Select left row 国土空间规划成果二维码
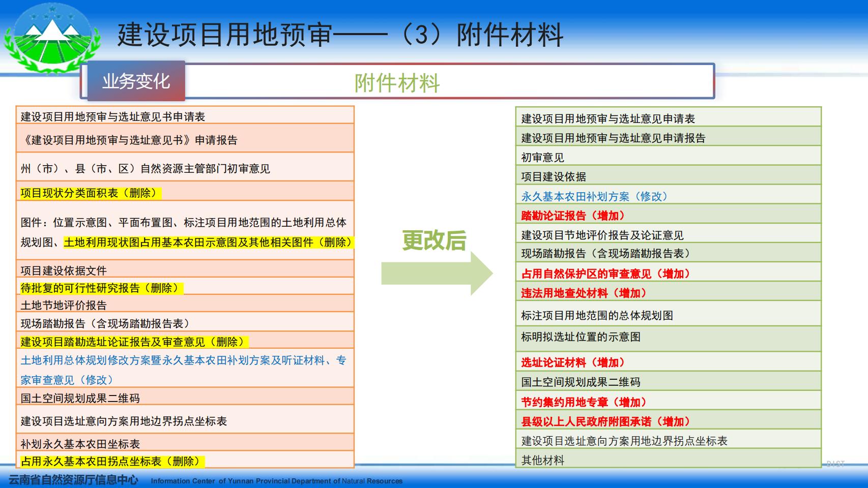 (x=185, y=396)
